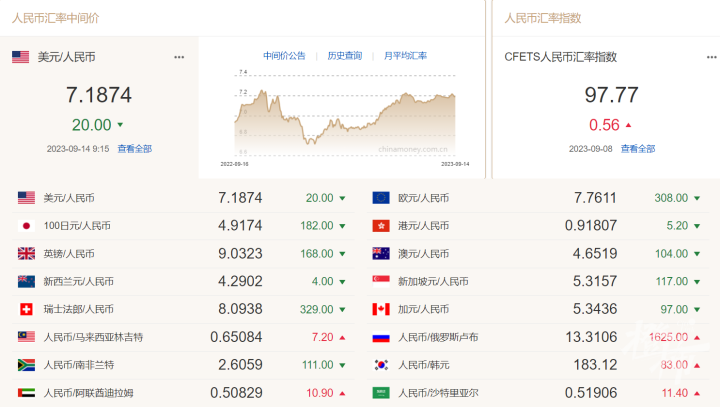
Task: Click the US flag beside 美元/人民币 header
Action: pos(20,57)
